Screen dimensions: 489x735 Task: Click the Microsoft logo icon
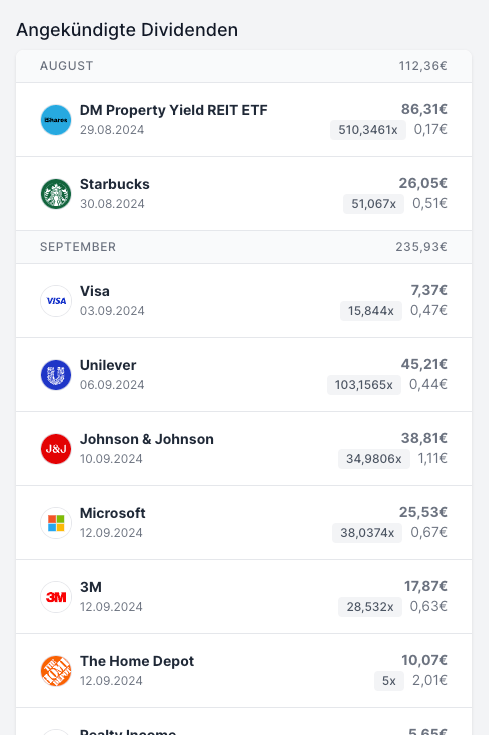click(56, 523)
